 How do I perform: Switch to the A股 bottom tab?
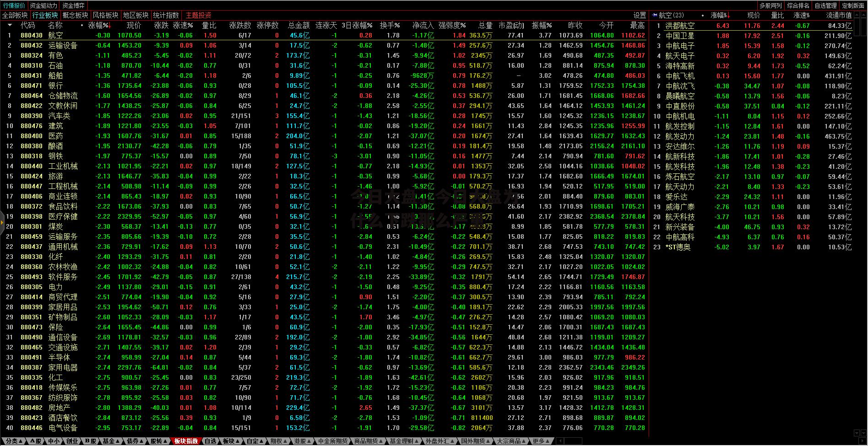click(x=36, y=441)
